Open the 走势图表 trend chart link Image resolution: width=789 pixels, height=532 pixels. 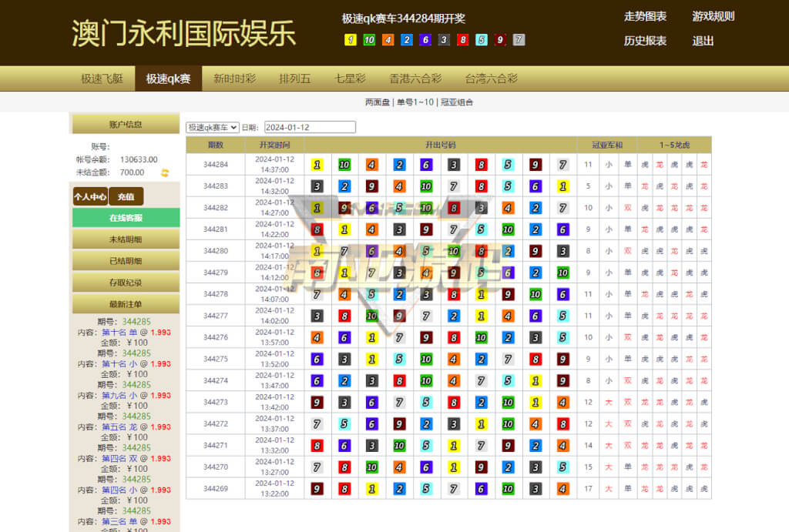click(645, 17)
